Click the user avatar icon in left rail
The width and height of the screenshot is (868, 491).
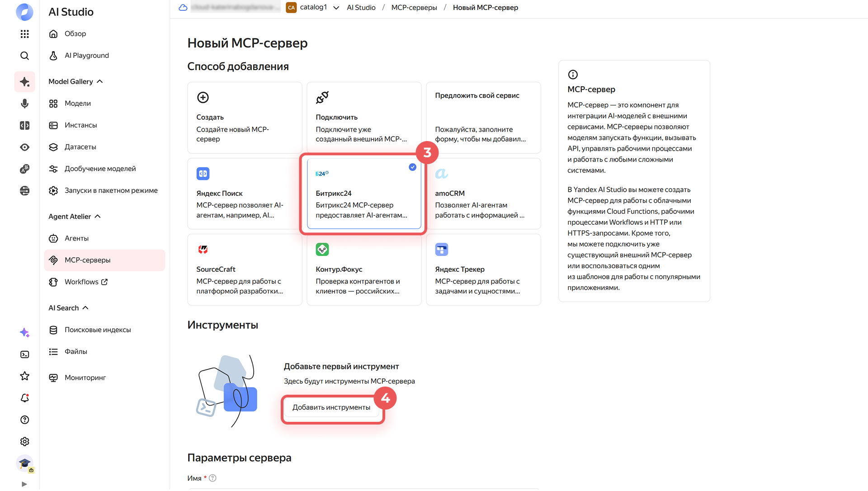(24, 463)
